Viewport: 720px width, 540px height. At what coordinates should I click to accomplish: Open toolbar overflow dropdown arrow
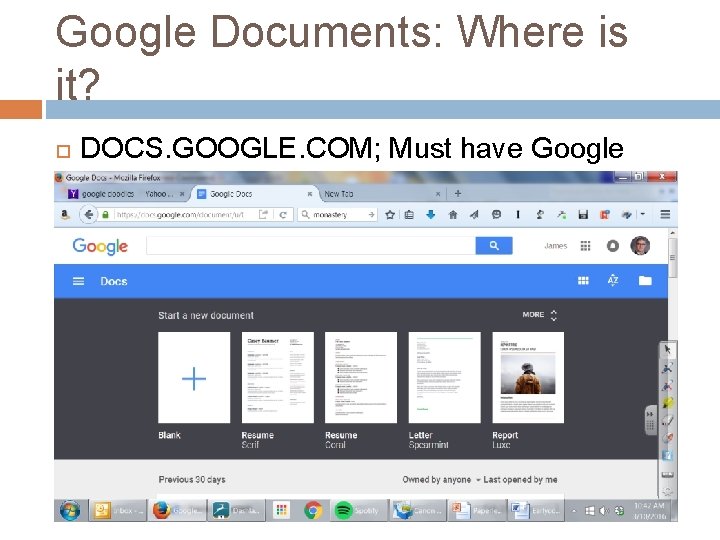point(643,214)
